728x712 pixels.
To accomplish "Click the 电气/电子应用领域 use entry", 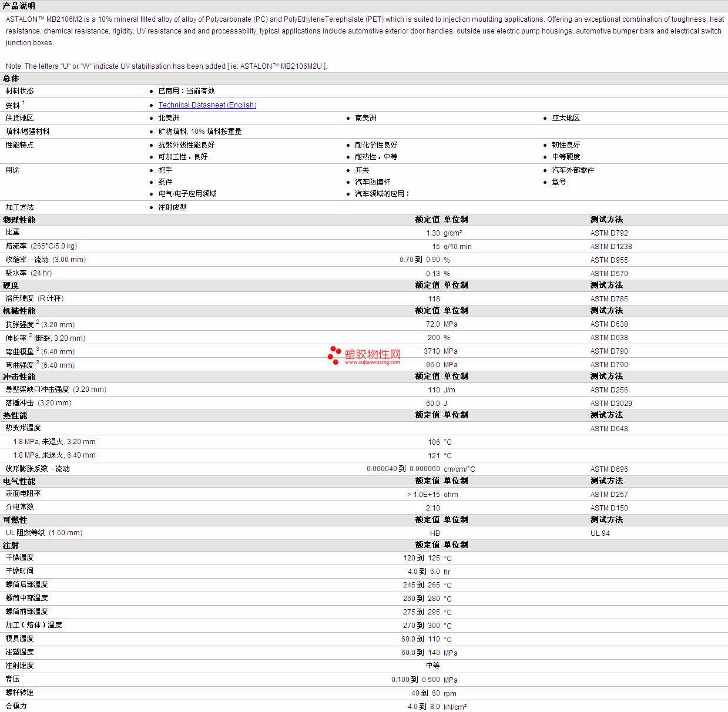I will pyautogui.click(x=187, y=194).
